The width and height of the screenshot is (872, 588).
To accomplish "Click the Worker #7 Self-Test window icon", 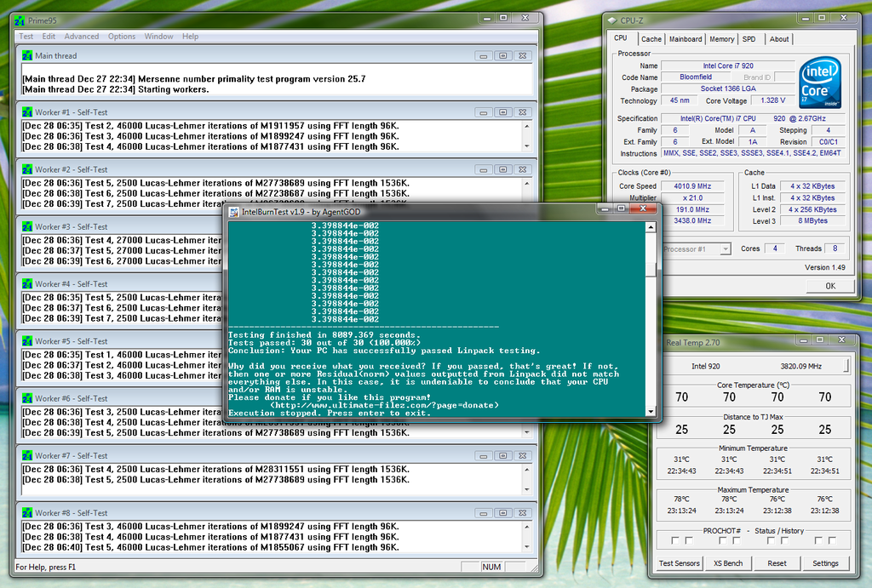I will pyautogui.click(x=27, y=456).
